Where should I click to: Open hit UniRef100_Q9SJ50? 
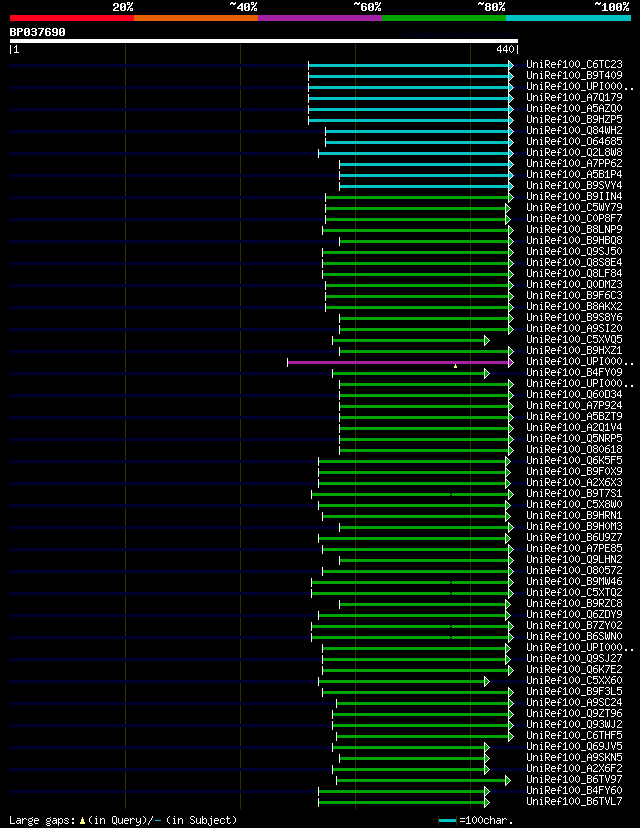pos(575,251)
